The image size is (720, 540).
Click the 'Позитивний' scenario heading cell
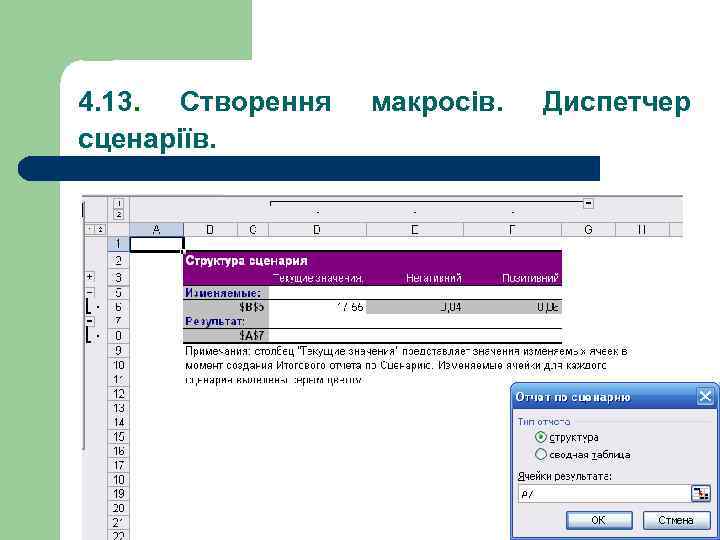click(513, 278)
